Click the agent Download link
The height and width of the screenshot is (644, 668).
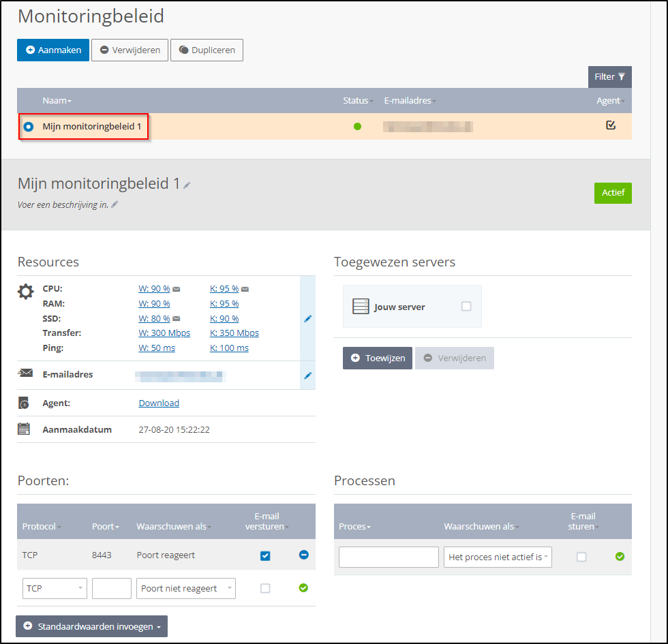coord(159,403)
